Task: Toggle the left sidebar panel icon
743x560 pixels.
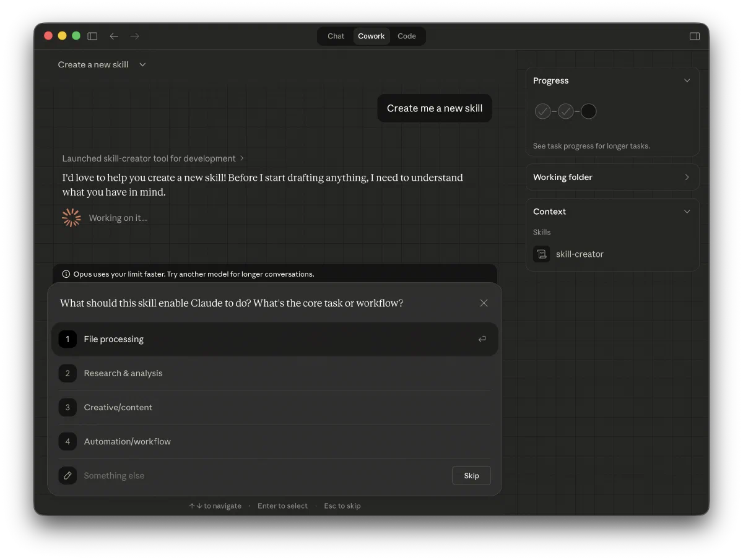Action: pyautogui.click(x=92, y=36)
